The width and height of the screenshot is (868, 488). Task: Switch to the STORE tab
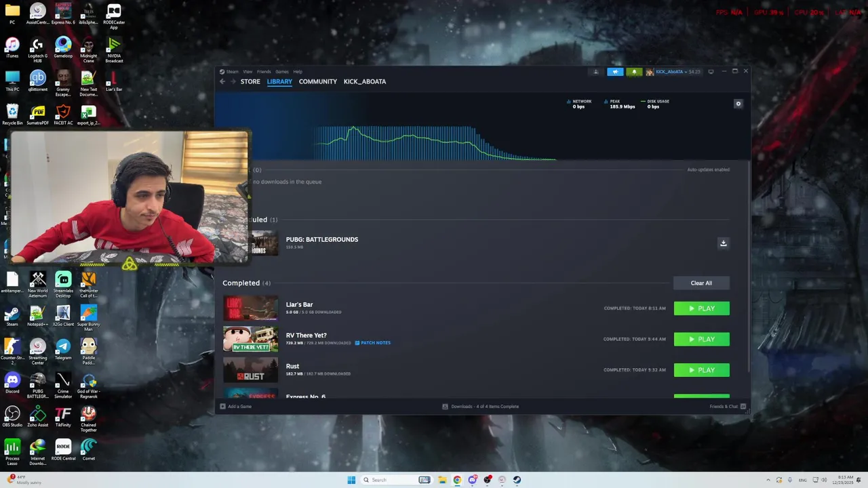[x=250, y=81]
